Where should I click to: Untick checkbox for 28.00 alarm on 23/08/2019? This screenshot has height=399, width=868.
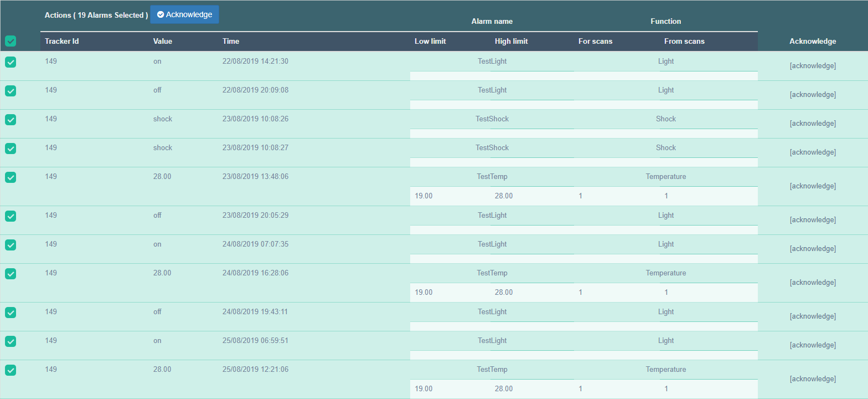(x=11, y=177)
